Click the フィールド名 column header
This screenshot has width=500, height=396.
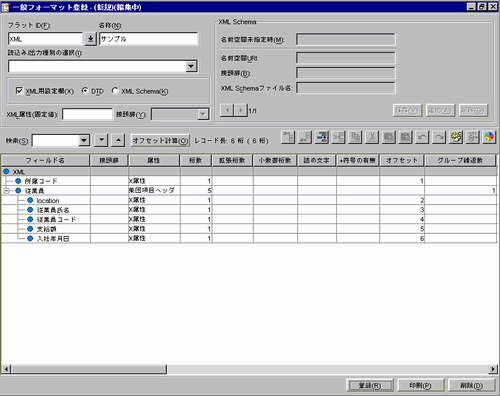coord(45,160)
